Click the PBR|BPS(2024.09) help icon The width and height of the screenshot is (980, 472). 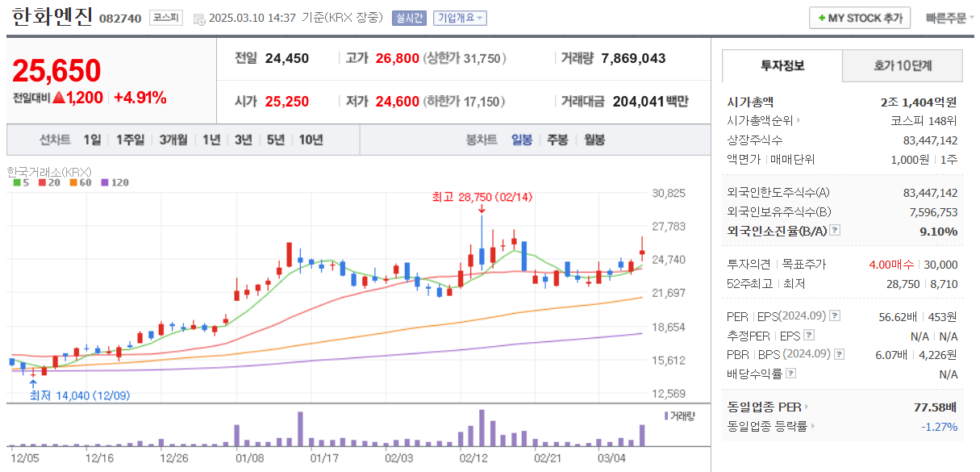[838, 353]
